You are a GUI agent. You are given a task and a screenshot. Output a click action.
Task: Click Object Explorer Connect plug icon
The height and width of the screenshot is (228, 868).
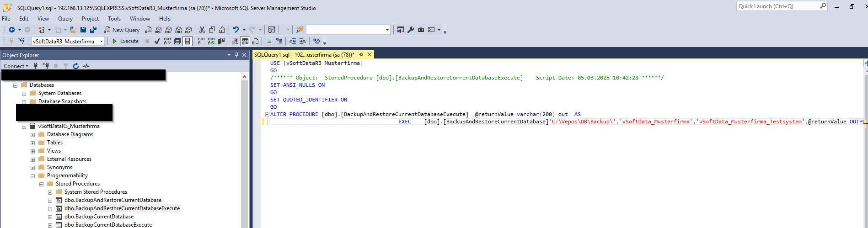[36, 66]
